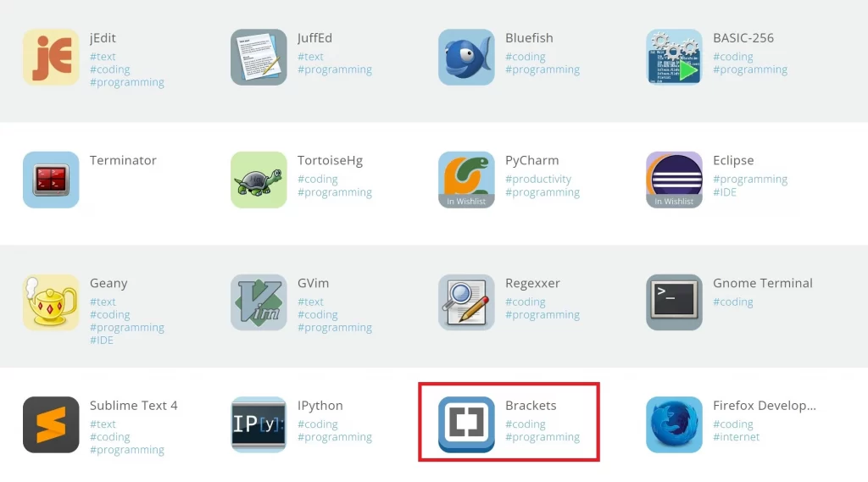Click the Firefox Developer edition icon
Viewport: 868px width, 482px height.
pos(674,424)
